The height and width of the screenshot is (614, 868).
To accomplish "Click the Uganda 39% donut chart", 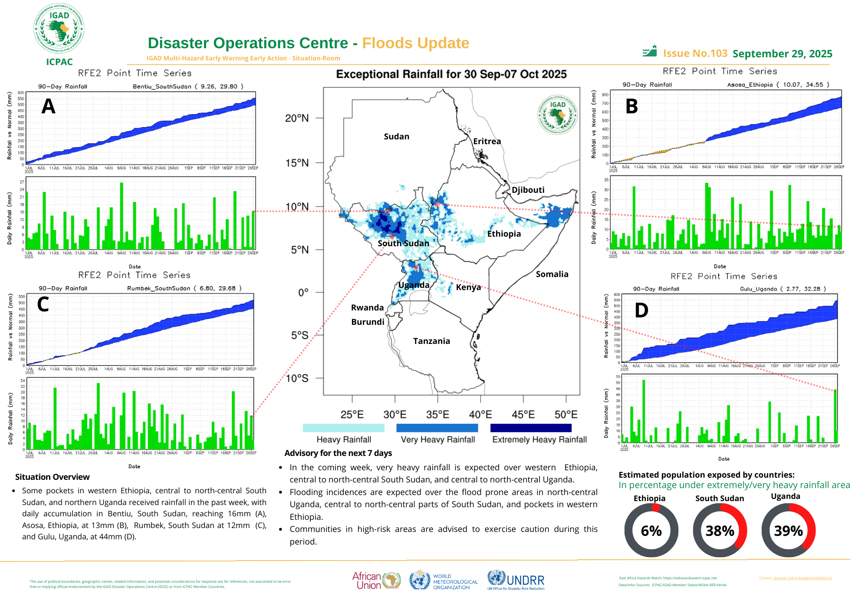I will pos(788,530).
